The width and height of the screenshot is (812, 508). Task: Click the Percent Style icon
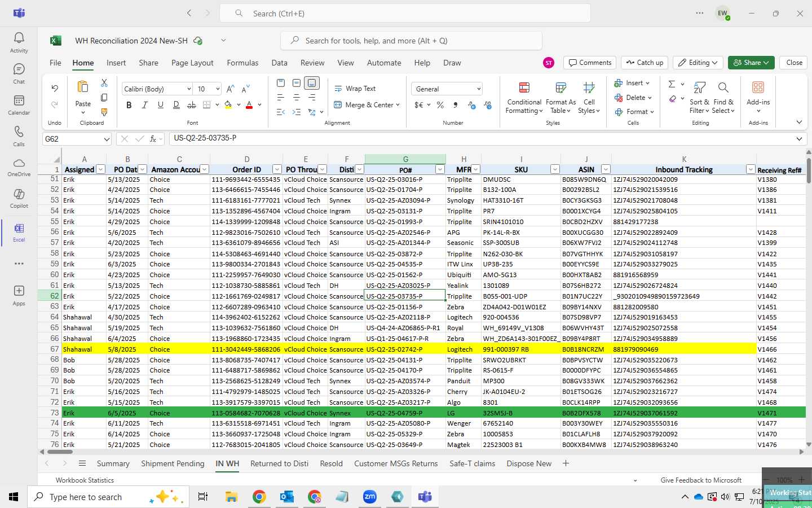pos(440,105)
